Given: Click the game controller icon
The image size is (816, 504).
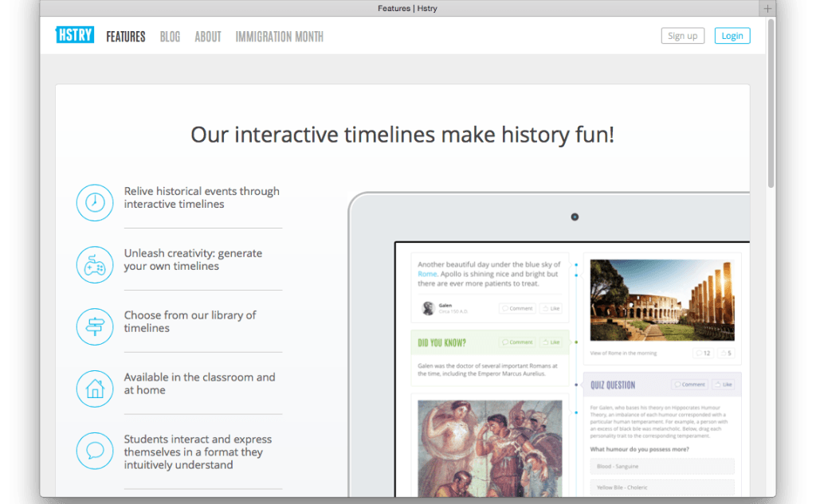Looking at the screenshot, I should [95, 264].
